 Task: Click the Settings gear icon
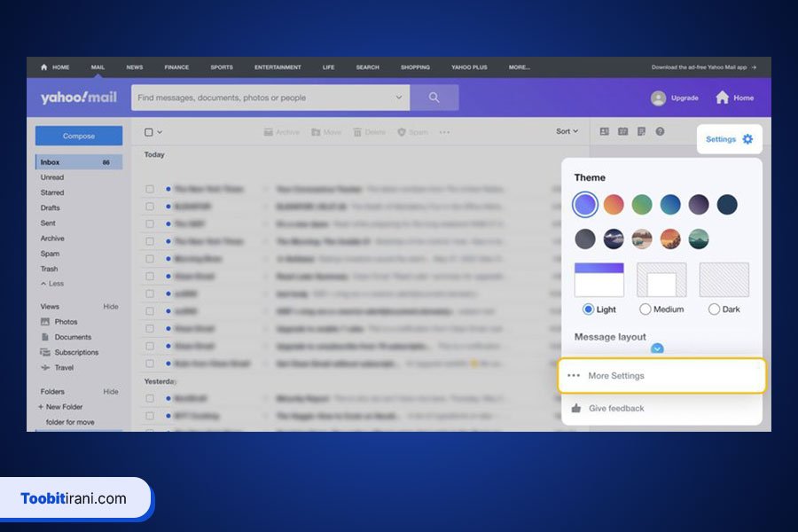pyautogui.click(x=747, y=139)
